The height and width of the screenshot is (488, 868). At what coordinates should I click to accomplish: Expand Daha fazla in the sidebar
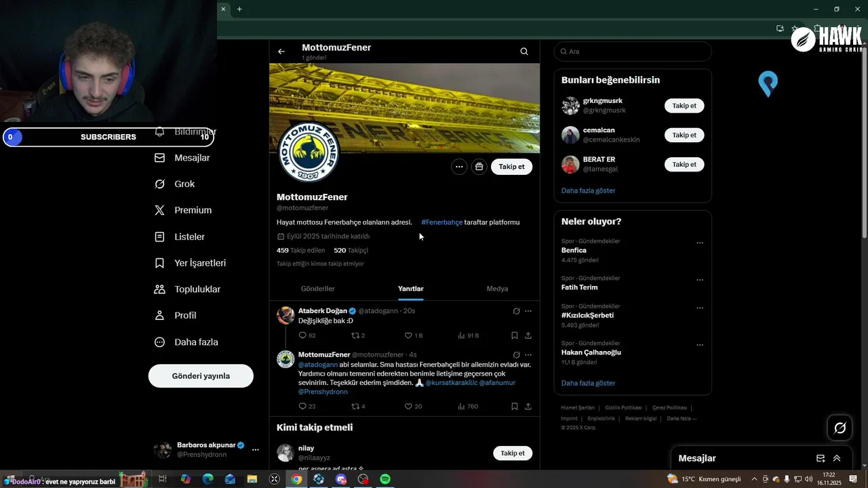pos(186,342)
